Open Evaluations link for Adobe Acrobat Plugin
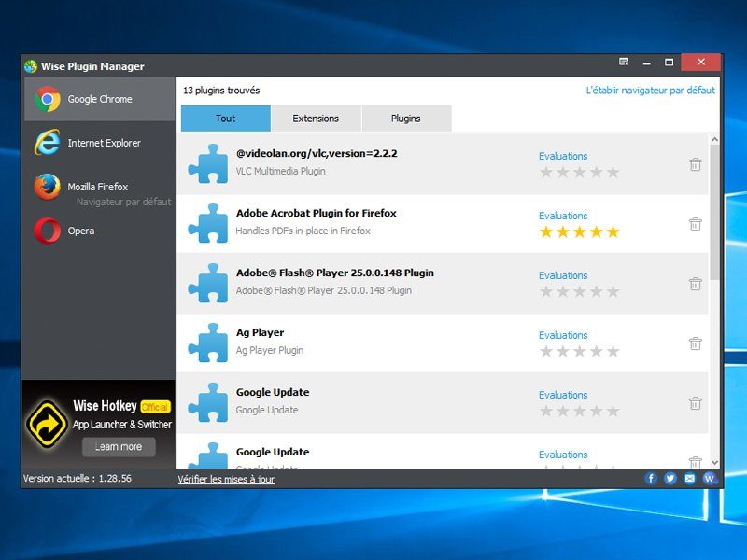747x560 pixels. tap(563, 216)
